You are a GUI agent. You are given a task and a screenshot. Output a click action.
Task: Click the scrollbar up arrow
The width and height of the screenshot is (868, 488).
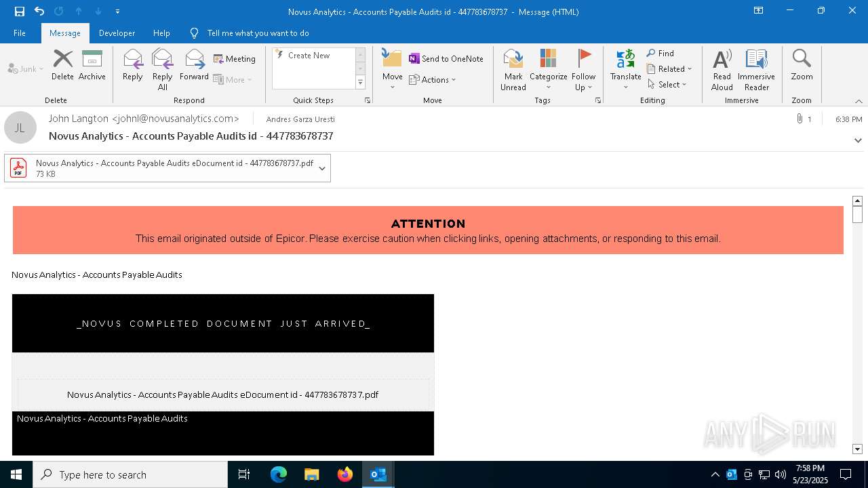click(857, 201)
